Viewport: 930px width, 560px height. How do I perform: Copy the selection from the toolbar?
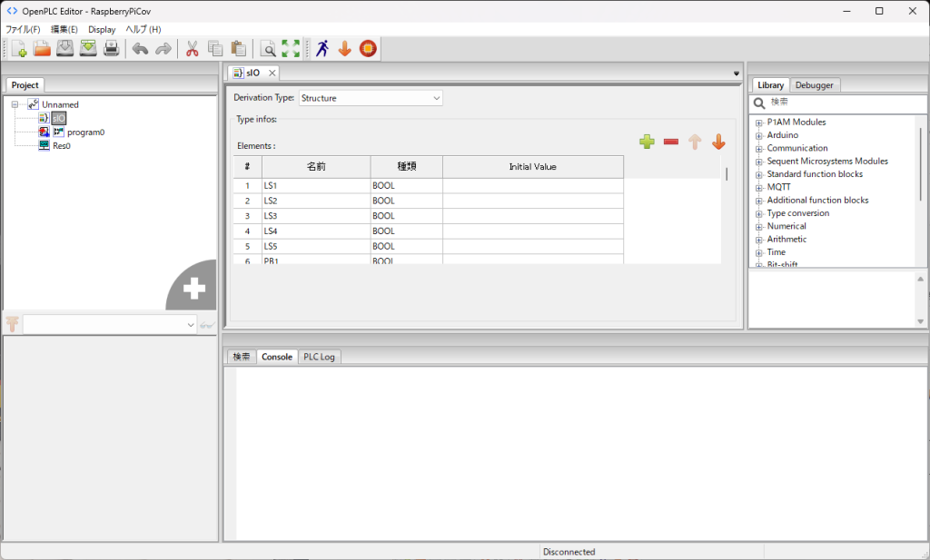point(215,49)
